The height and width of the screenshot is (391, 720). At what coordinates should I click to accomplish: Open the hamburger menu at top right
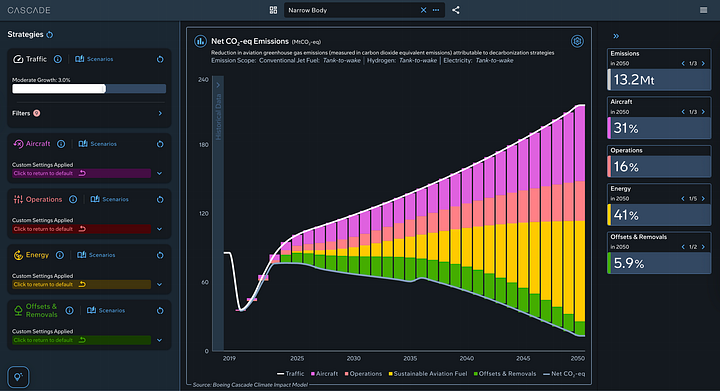[x=703, y=10]
